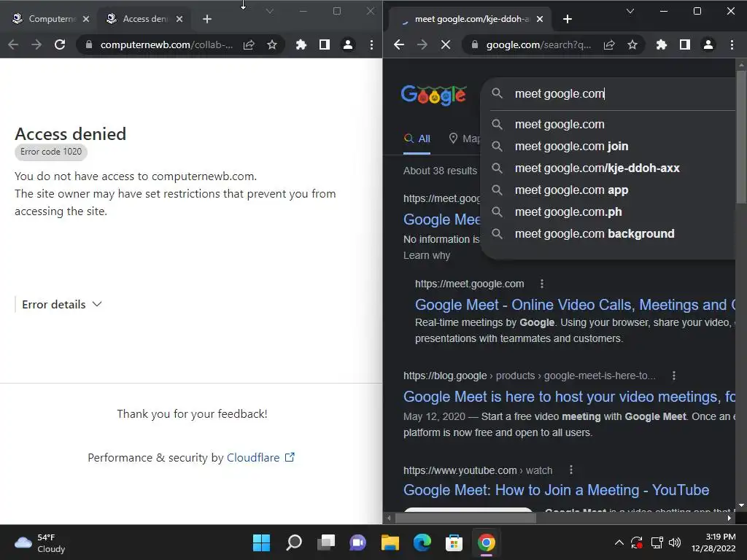Toggle side panel in right Chrome window
Image resolution: width=747 pixels, height=560 pixels.
coord(684,44)
